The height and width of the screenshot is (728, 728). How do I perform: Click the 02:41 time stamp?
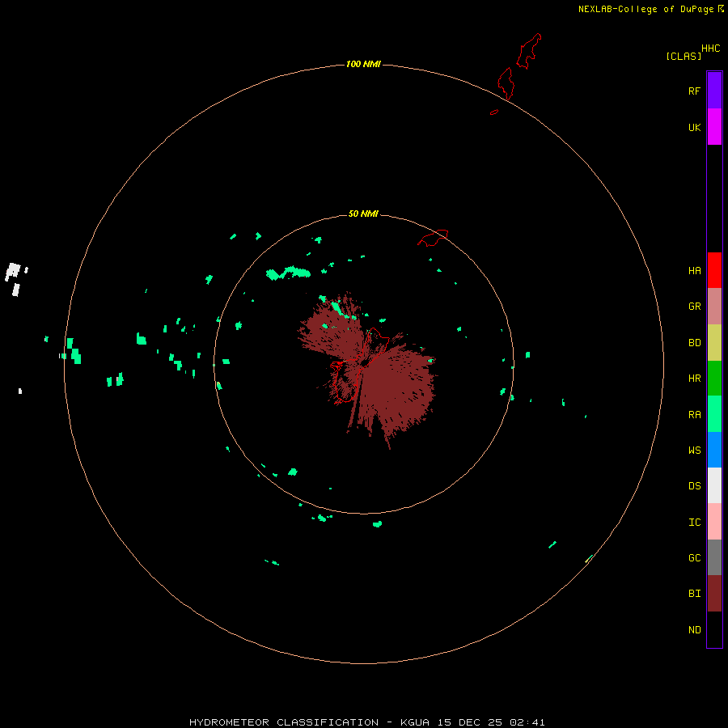click(x=527, y=722)
